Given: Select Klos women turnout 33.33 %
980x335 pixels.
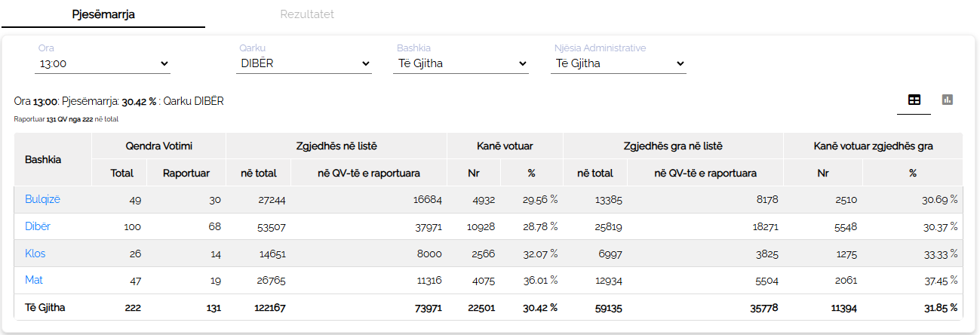Looking at the screenshot, I should (x=939, y=254).
